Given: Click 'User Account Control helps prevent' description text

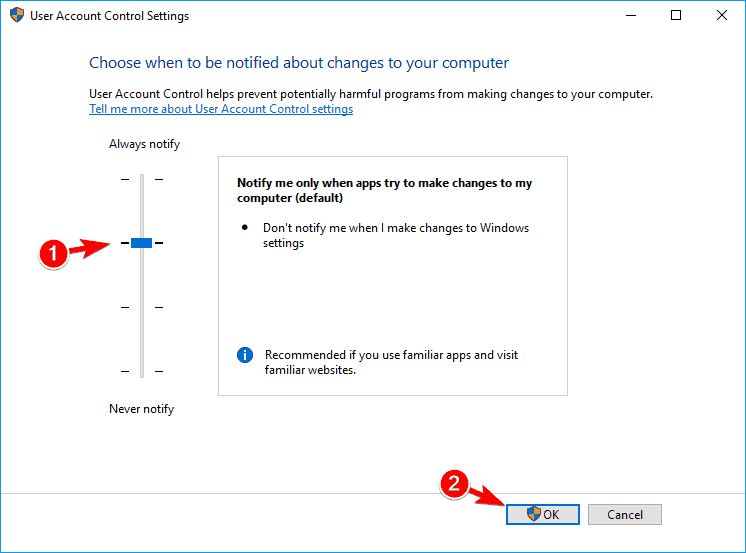Looking at the screenshot, I should (371, 94).
